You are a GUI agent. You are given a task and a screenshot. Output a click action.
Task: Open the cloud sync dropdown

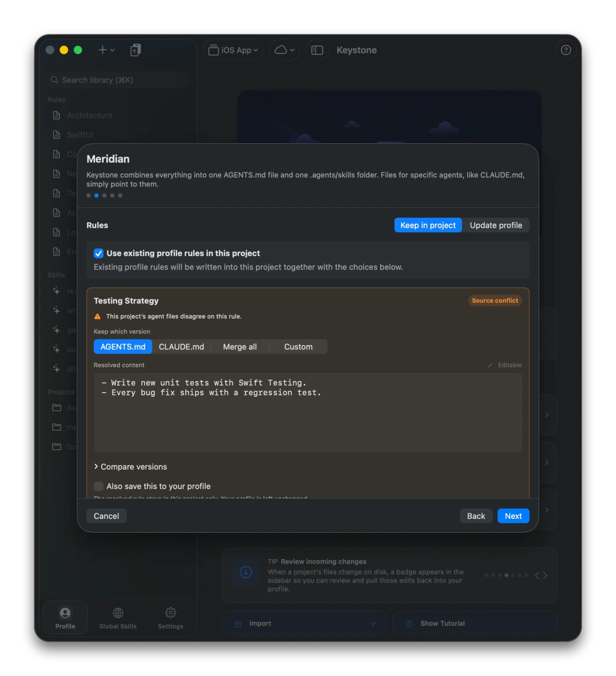pyautogui.click(x=284, y=50)
